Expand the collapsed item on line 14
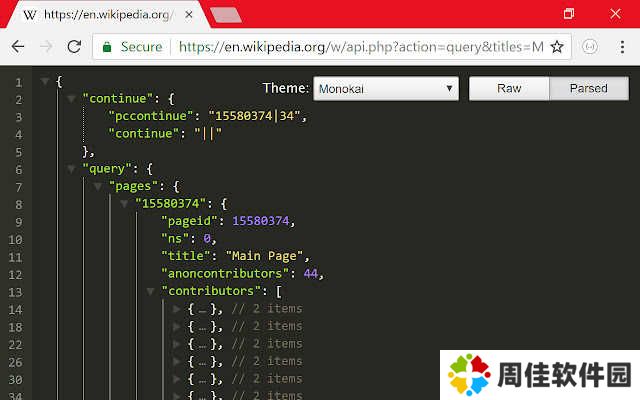This screenshot has height=400, width=640. click(x=177, y=309)
